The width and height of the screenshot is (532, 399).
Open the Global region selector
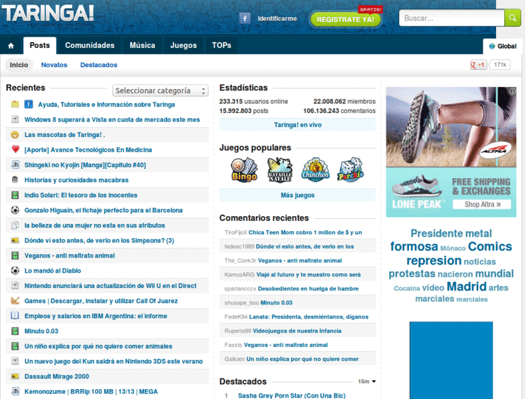[503, 46]
